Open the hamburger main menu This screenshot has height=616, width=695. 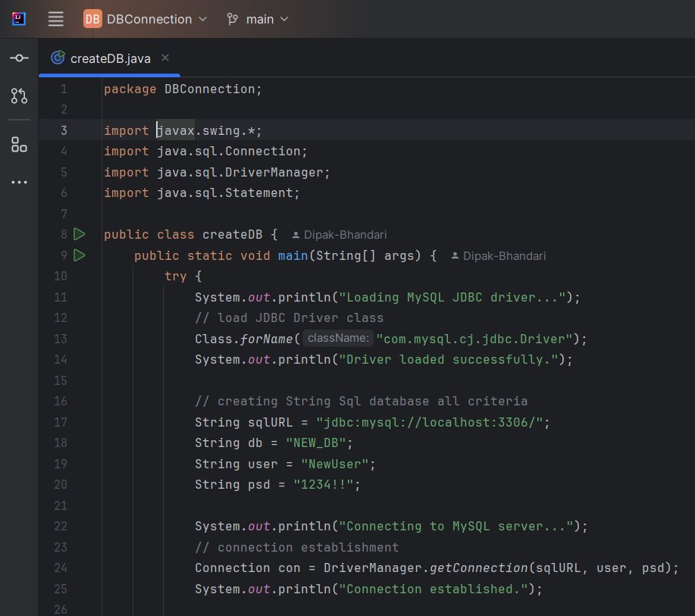click(x=56, y=19)
